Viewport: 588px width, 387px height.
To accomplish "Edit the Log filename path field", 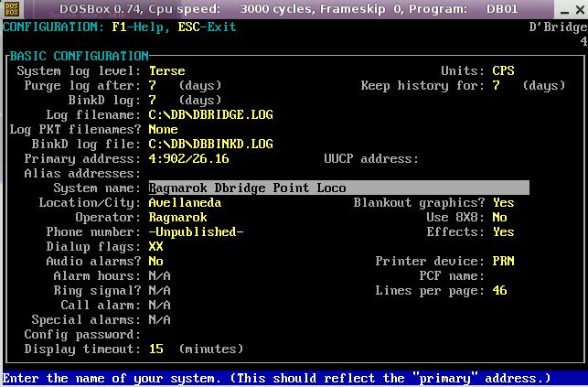I will pos(210,114).
